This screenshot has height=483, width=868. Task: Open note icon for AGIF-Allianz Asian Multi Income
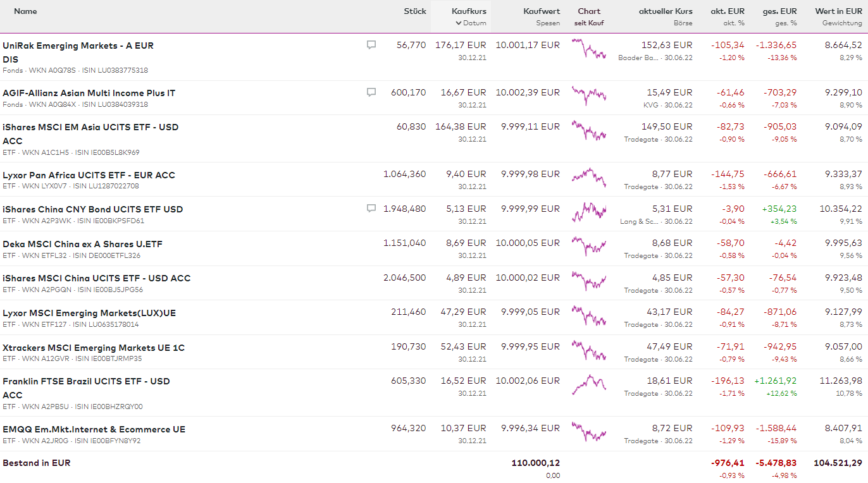pyautogui.click(x=371, y=92)
